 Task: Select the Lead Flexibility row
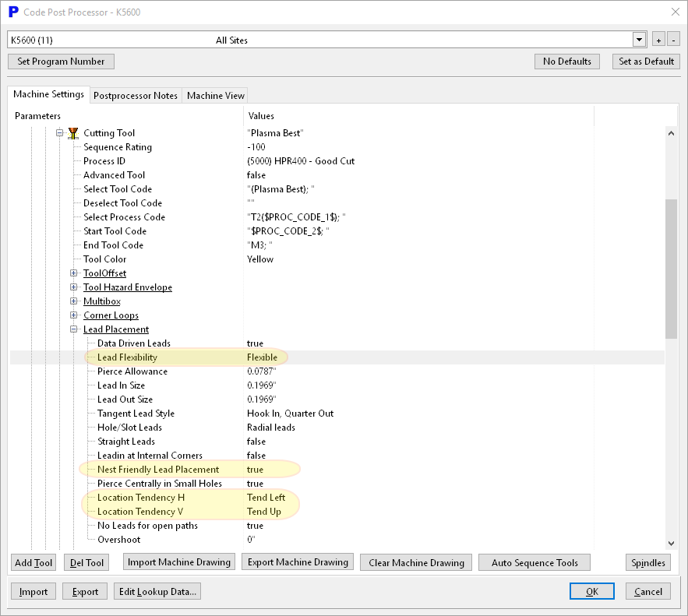point(337,357)
